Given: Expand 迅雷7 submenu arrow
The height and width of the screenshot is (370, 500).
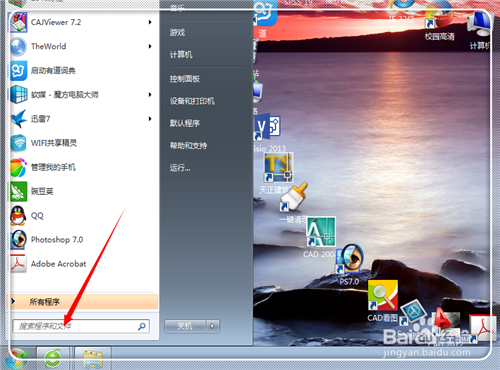Looking at the screenshot, I should click(x=150, y=119).
